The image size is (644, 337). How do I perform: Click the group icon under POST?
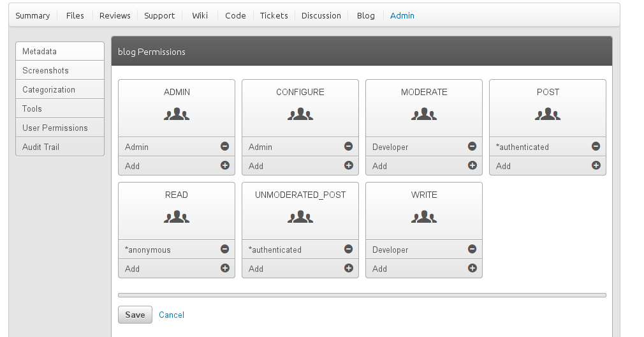[x=548, y=115]
